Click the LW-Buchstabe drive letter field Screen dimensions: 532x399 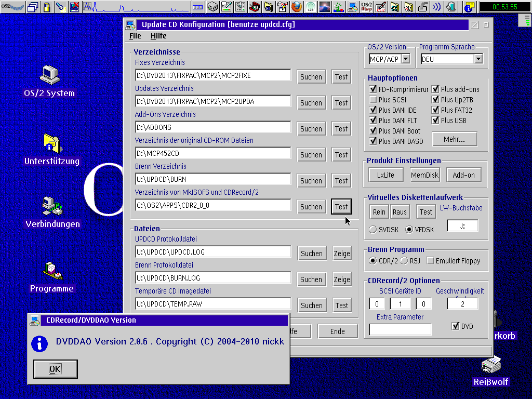(463, 226)
